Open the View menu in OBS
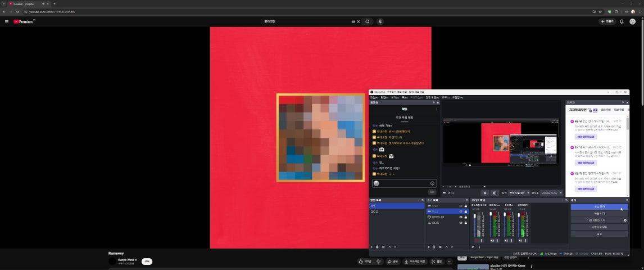 (394, 97)
